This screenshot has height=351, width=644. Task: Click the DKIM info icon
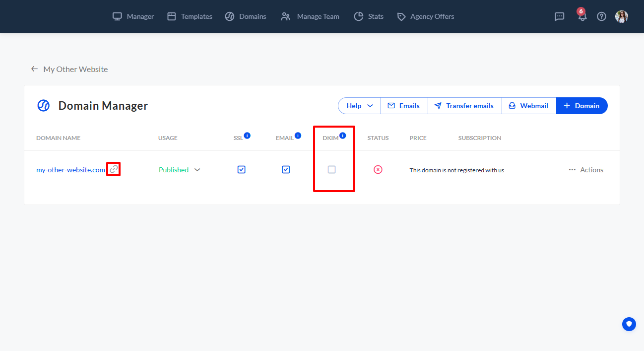pos(342,136)
